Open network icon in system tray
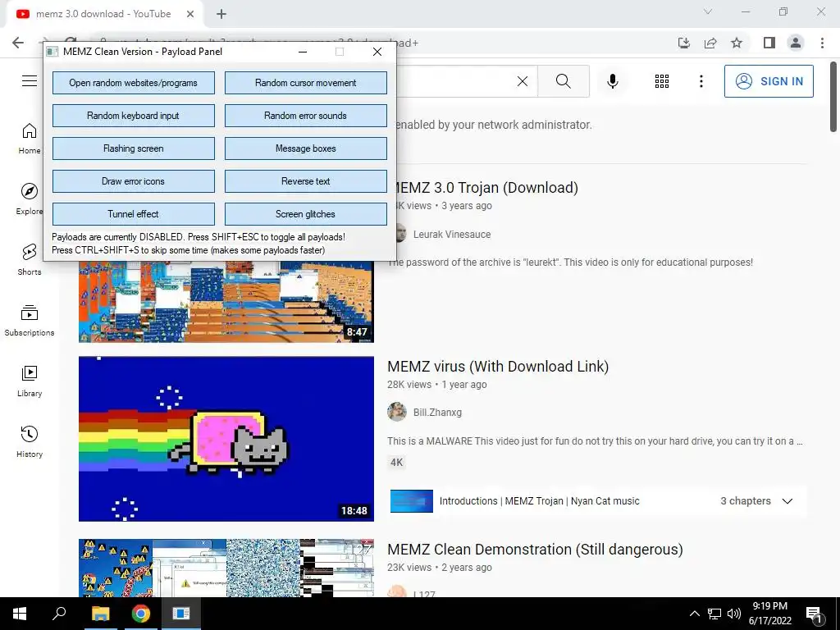The image size is (840, 630). (714, 614)
